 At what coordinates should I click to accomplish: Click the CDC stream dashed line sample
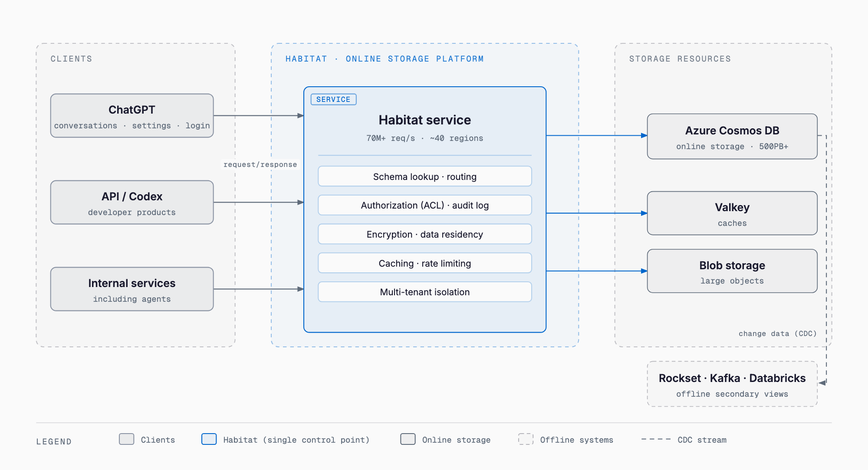pyautogui.click(x=656, y=439)
